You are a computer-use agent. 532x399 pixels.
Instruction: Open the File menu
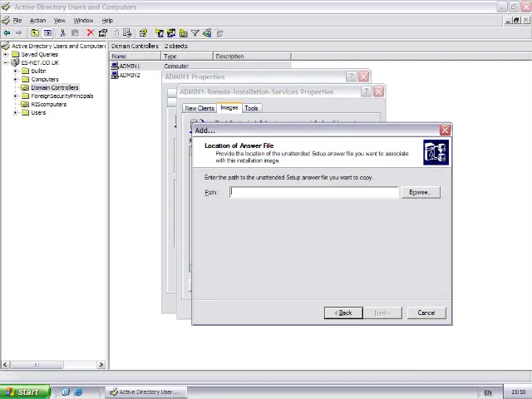(x=17, y=20)
